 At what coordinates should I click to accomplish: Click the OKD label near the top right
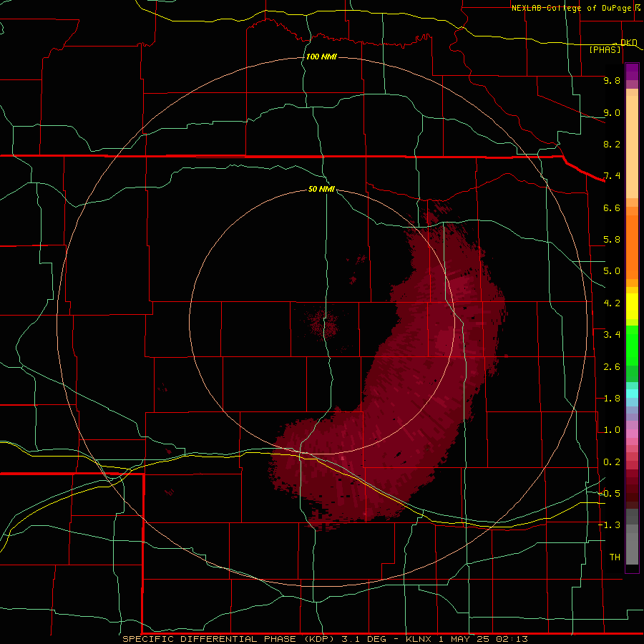click(629, 42)
